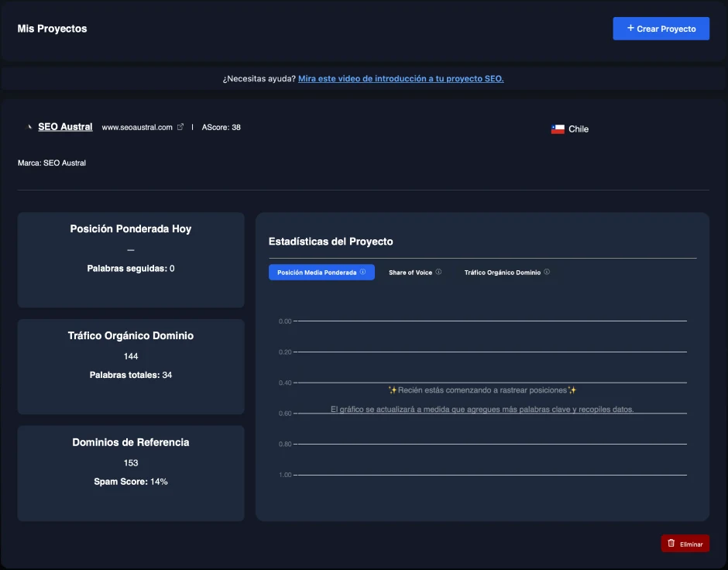Click info icon next to Share of Voice
728x570 pixels.
438,272
